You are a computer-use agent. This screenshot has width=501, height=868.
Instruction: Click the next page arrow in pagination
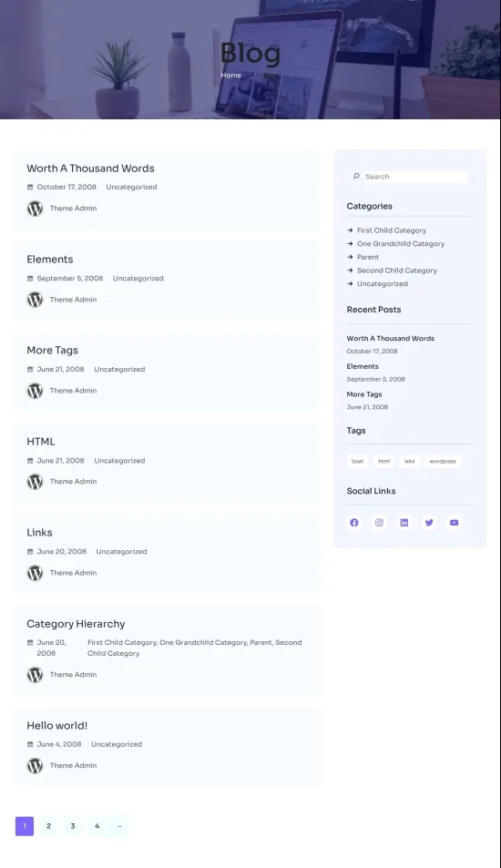[119, 826]
